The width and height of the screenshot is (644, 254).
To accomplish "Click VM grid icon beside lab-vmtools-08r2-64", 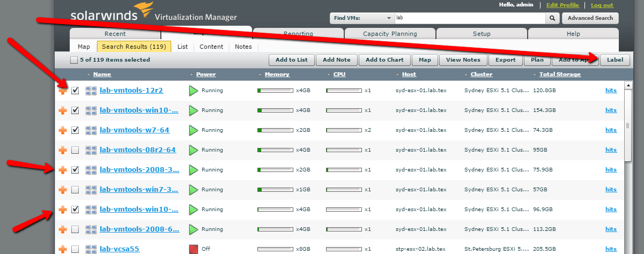I will pos(91,150).
